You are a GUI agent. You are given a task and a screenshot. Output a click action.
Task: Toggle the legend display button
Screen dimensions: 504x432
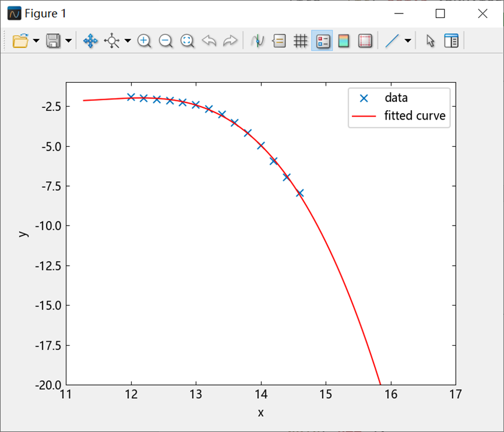point(322,41)
